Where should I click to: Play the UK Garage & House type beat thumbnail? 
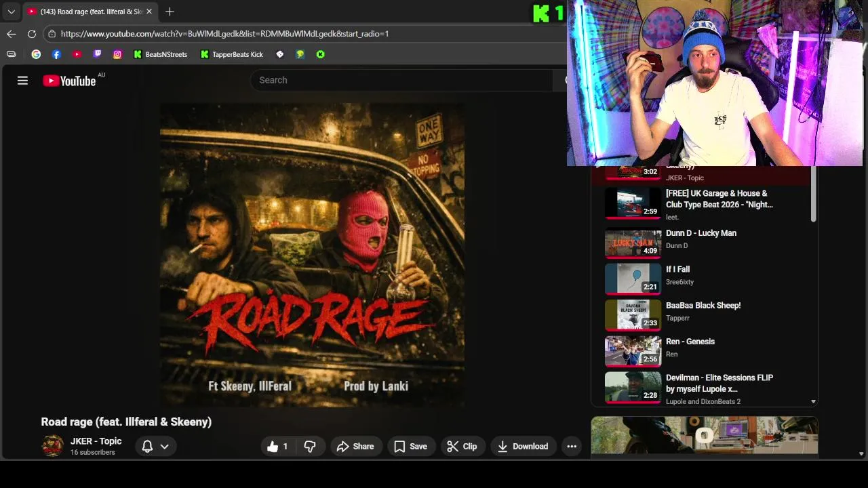633,205
